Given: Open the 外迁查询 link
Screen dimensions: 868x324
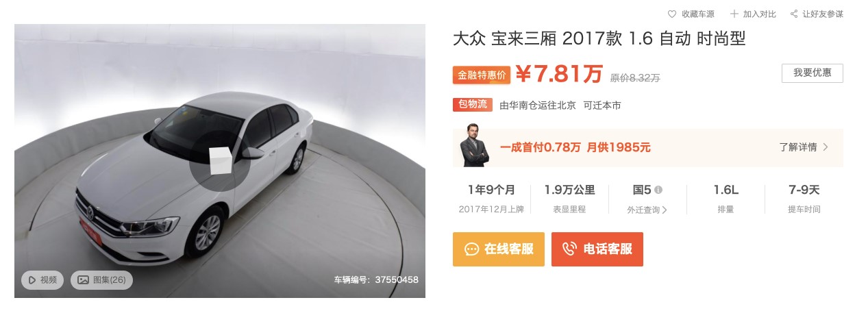Looking at the screenshot, I should [647, 210].
